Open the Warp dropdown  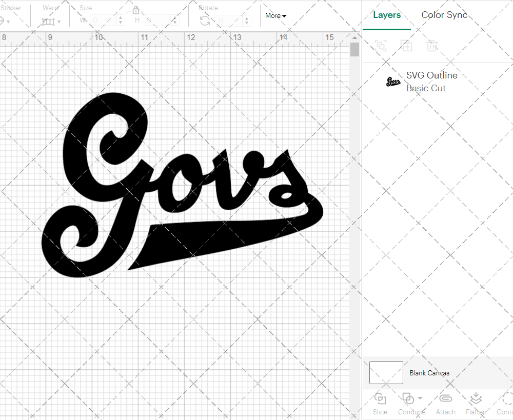(51, 22)
